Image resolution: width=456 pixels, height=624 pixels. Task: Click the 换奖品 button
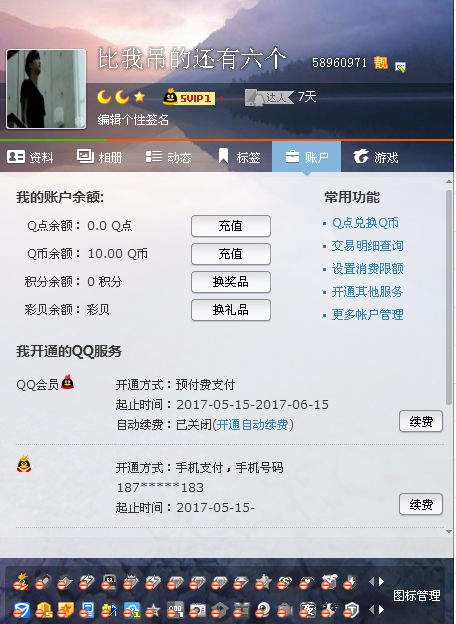(x=231, y=282)
